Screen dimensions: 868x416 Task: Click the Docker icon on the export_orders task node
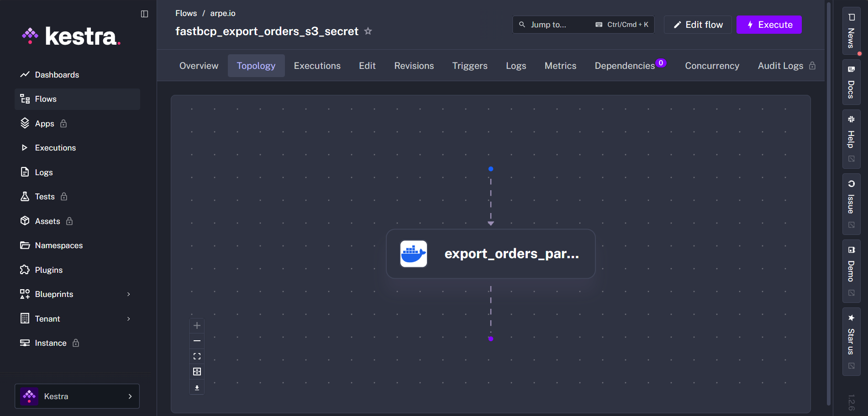tap(413, 254)
